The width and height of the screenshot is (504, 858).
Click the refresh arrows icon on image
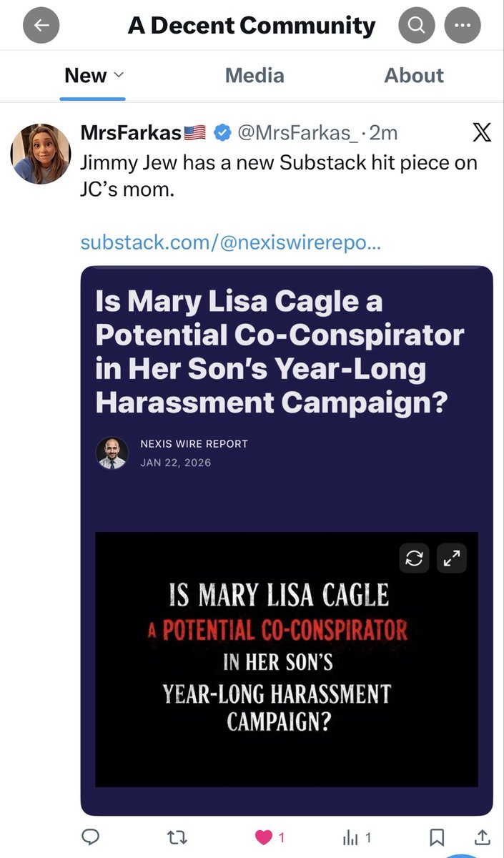[x=415, y=559]
